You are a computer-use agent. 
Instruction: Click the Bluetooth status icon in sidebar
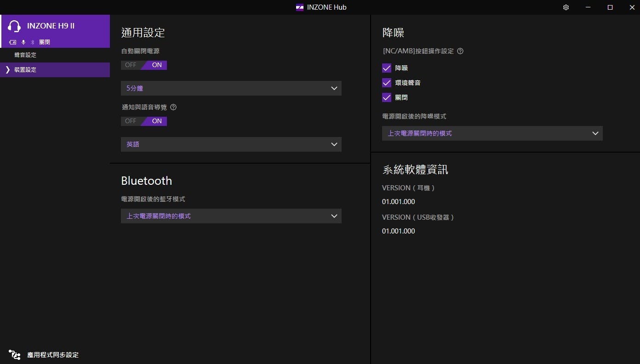click(33, 42)
